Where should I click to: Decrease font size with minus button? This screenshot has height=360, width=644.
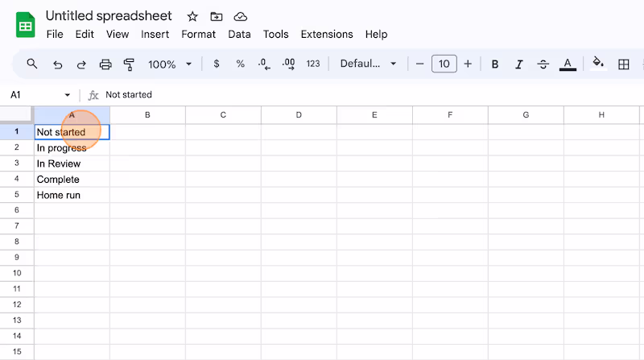[419, 64]
